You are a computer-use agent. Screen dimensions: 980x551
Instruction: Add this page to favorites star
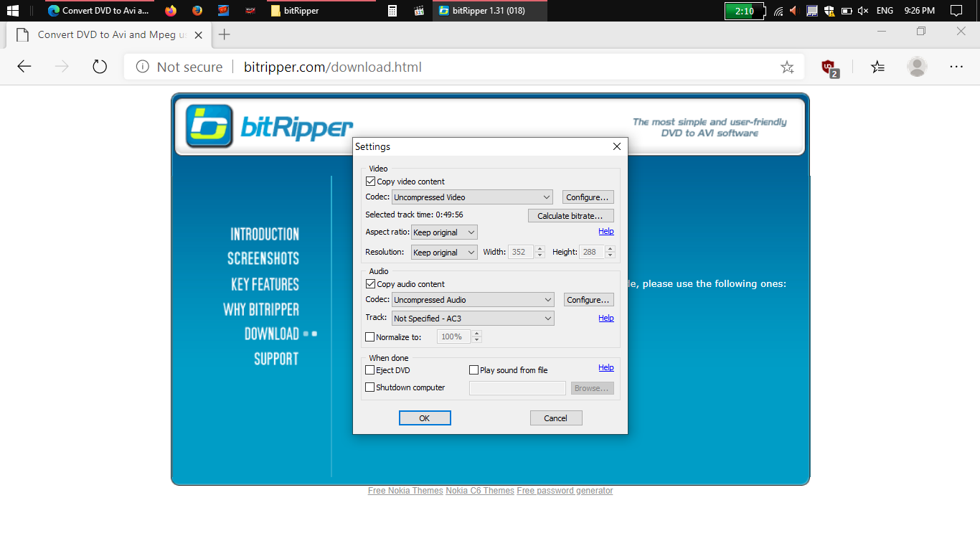coord(787,67)
